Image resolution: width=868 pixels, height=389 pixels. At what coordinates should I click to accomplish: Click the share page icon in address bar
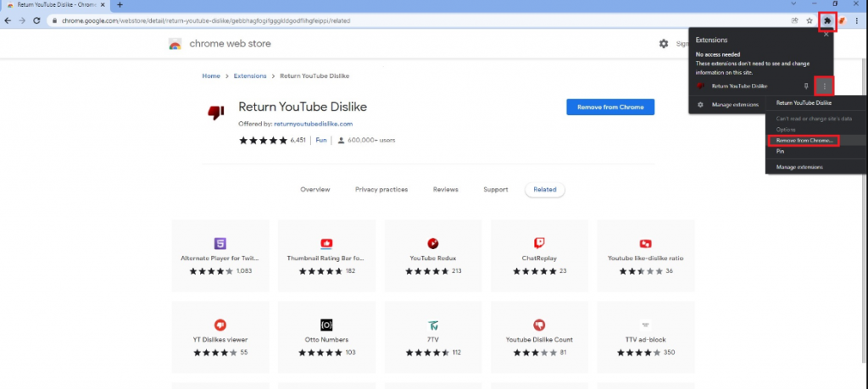795,20
